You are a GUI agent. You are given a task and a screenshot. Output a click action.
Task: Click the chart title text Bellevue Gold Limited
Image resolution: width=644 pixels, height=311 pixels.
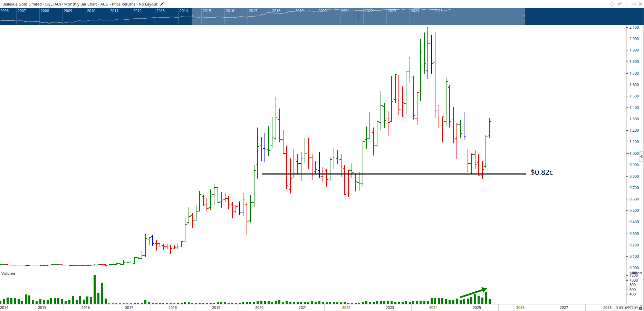(x=22, y=4)
